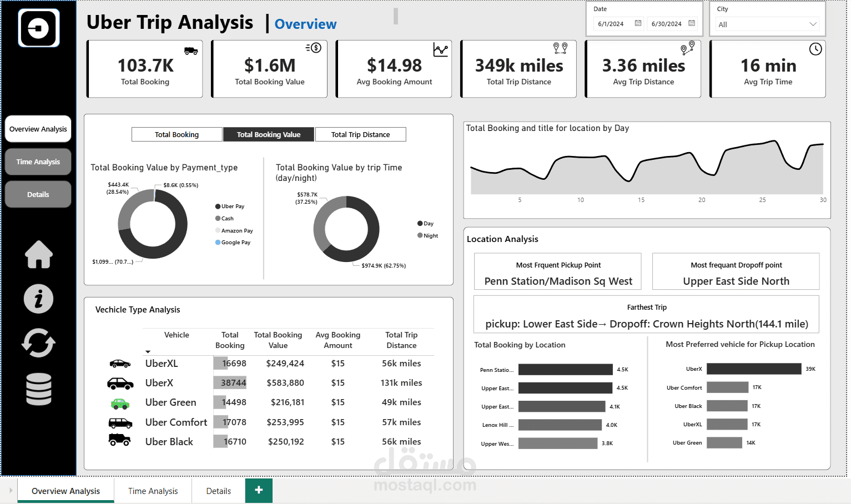Click the $974.9K (62.75%) donut label
This screenshot has height=504, width=851.
(384, 266)
